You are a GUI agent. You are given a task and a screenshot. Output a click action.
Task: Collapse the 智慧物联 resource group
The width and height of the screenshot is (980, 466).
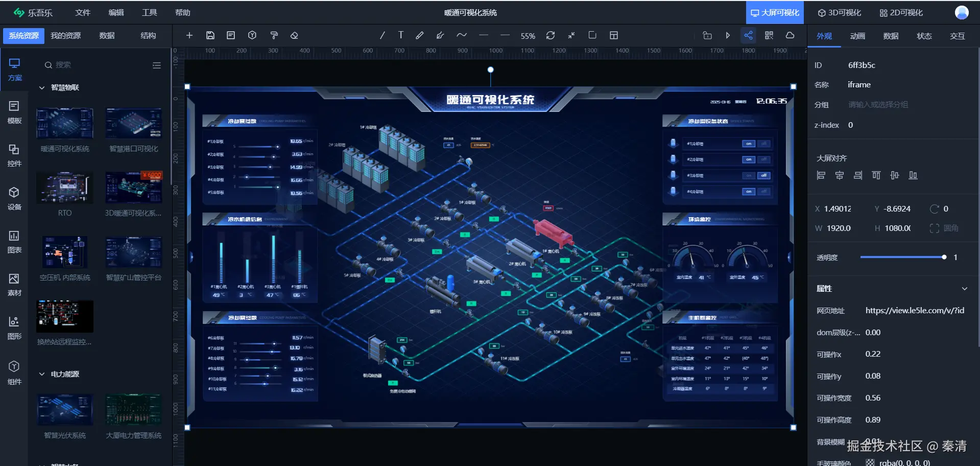coord(42,87)
